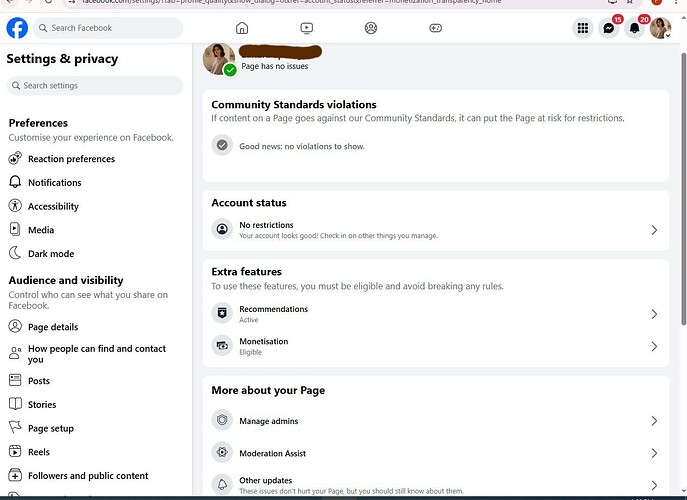Click the No restrictions text
This screenshot has width=687, height=500.
(266, 225)
